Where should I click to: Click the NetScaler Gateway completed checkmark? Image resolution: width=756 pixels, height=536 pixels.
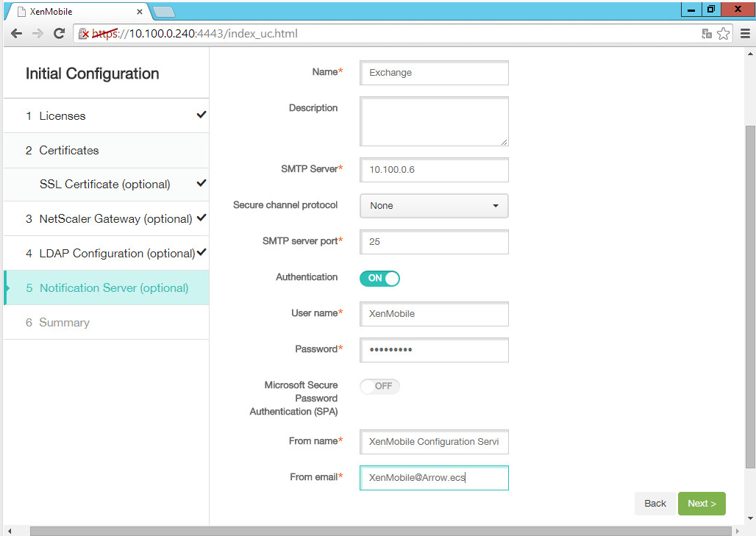pyautogui.click(x=202, y=218)
